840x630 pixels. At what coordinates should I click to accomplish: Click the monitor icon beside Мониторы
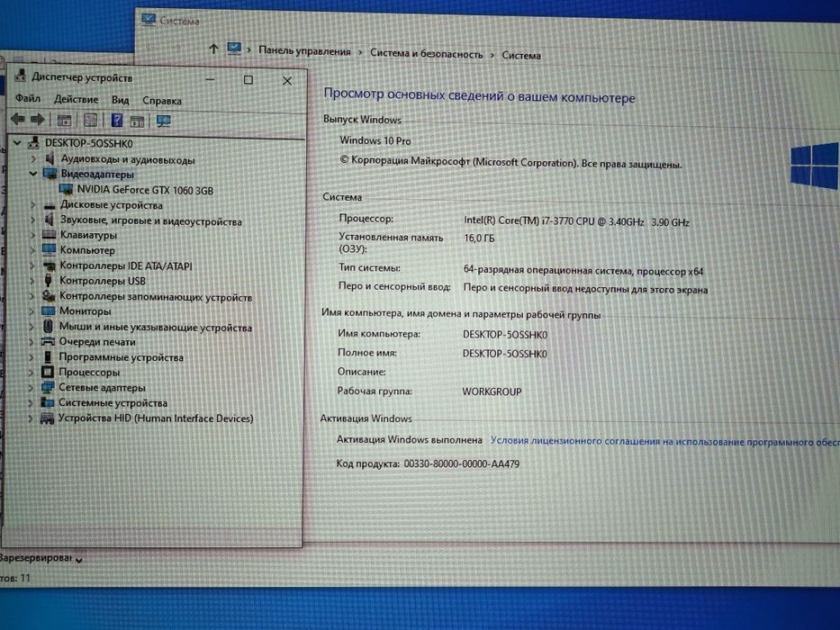49,310
